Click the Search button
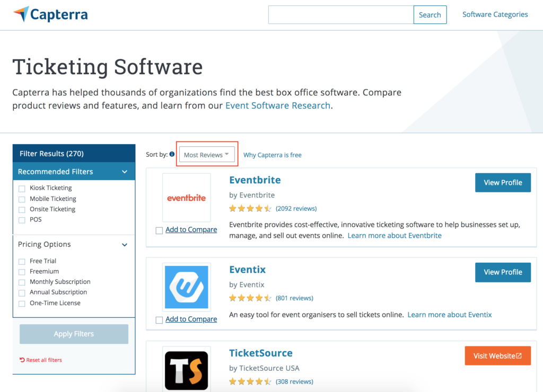The image size is (543, 392). click(430, 15)
